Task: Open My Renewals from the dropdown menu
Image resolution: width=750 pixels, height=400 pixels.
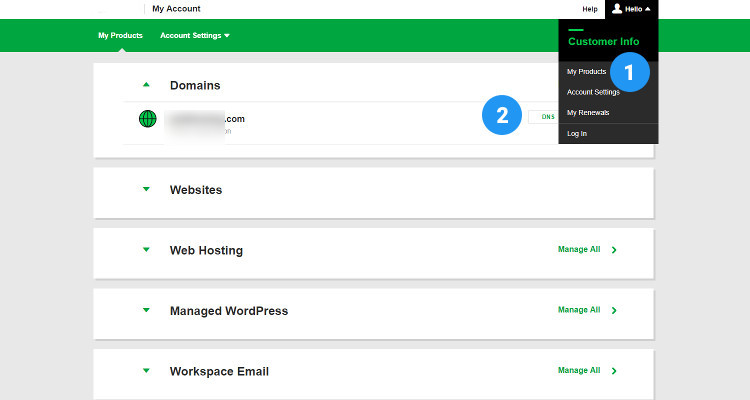Action: (588, 113)
